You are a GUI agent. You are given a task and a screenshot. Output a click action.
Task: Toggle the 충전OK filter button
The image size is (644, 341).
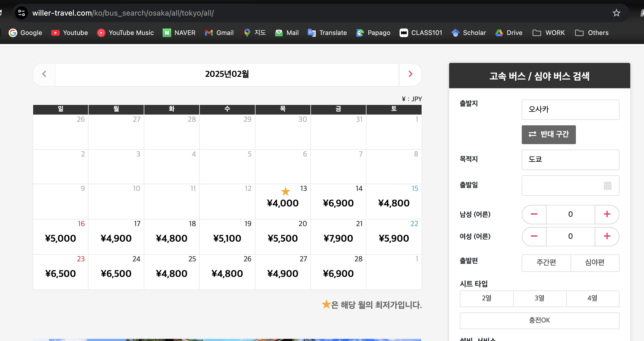pos(540,320)
